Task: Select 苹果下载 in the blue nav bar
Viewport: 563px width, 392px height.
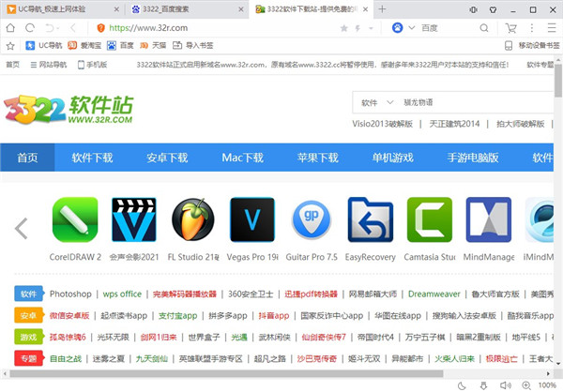Action: point(318,158)
